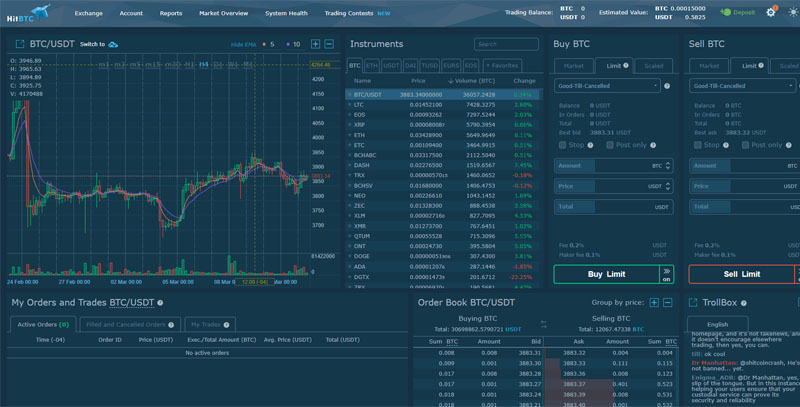
Task: Open the Account menu
Action: (x=131, y=13)
